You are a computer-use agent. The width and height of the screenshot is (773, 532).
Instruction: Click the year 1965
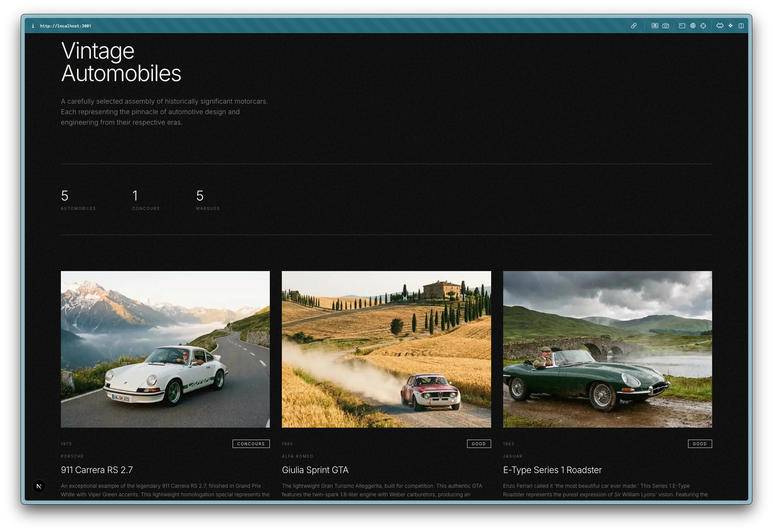point(287,444)
